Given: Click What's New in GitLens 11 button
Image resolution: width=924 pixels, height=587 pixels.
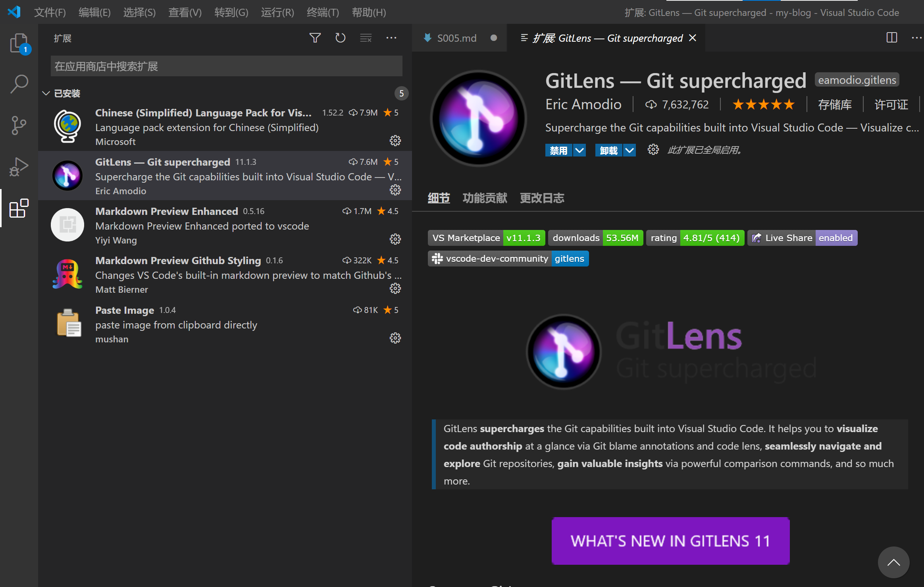Looking at the screenshot, I should pos(670,541).
